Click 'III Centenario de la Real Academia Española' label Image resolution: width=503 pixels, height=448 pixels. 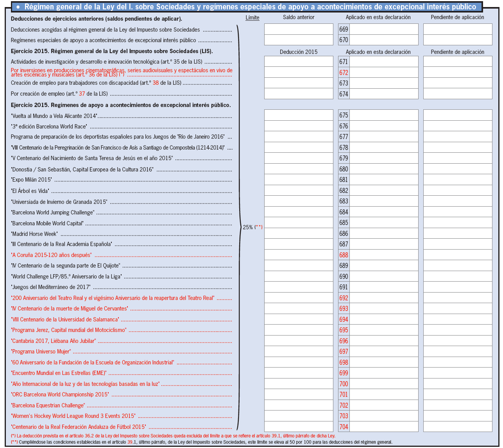pyautogui.click(x=61, y=244)
